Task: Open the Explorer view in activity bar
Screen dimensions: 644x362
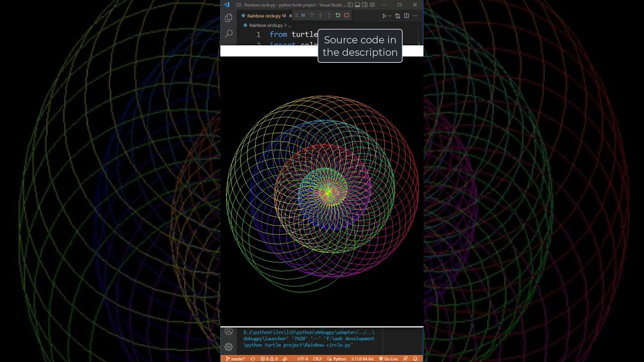Action: (x=228, y=18)
